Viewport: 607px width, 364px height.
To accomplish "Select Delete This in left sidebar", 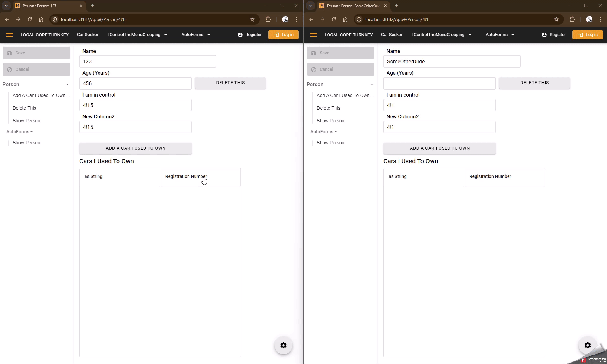I will (24, 108).
